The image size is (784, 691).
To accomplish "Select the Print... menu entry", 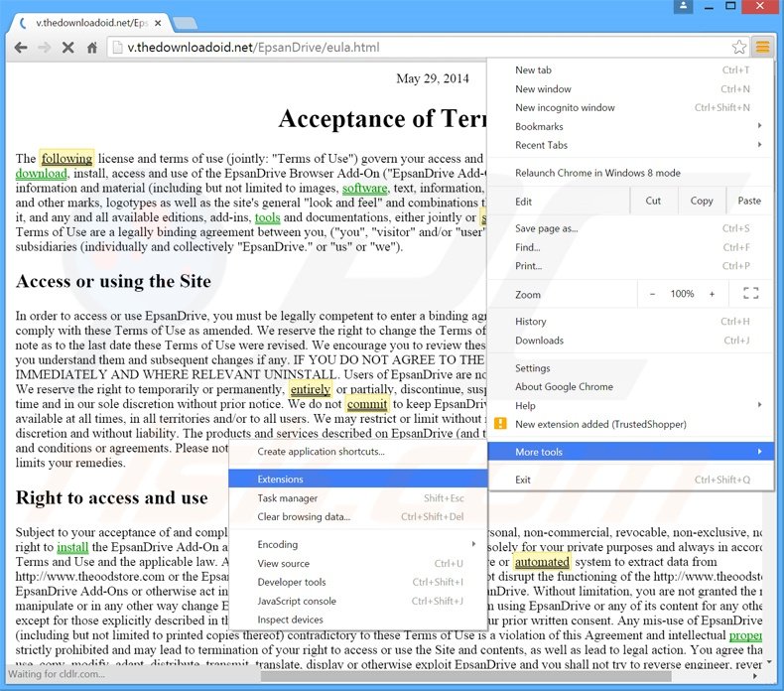I will [630, 266].
